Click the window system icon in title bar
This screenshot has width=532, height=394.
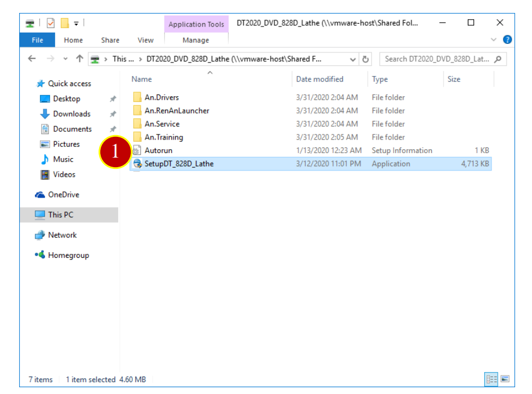pyautogui.click(x=30, y=24)
